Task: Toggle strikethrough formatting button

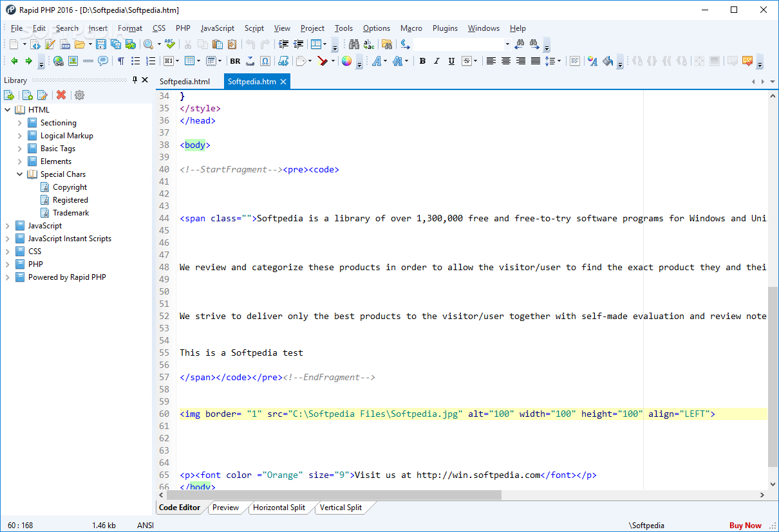Action: 467,61
